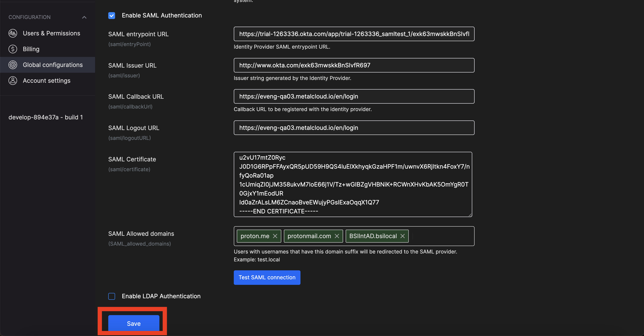The height and width of the screenshot is (336, 644).
Task: Remove the BSIIntAD.bsilocal domain tag
Action: [x=403, y=236]
